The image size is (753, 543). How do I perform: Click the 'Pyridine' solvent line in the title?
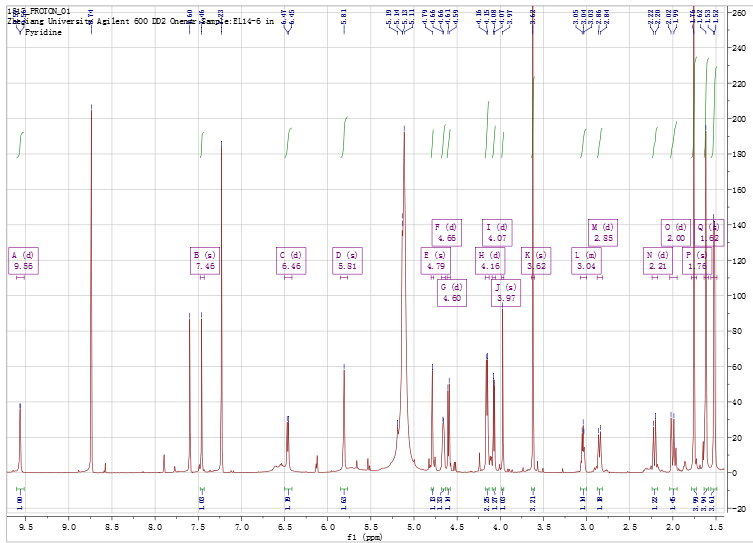pos(43,32)
